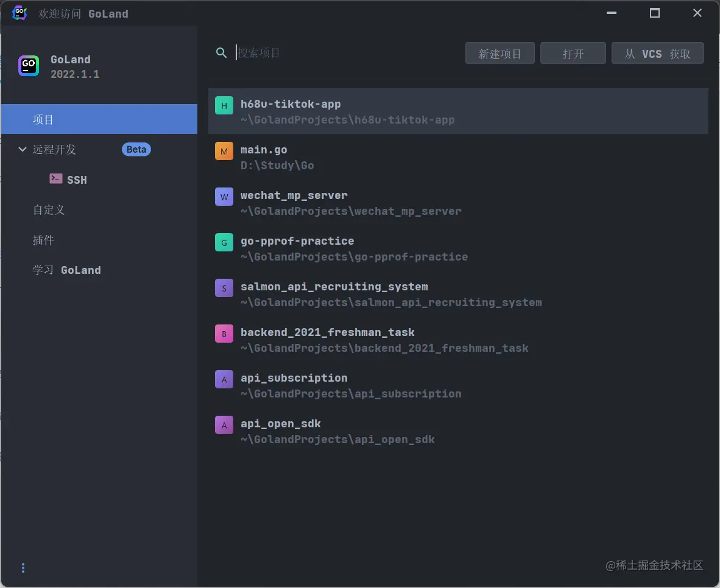Click the path ~\GolandProjects\api_open_sdk
This screenshot has width=720, height=588.
click(337, 439)
